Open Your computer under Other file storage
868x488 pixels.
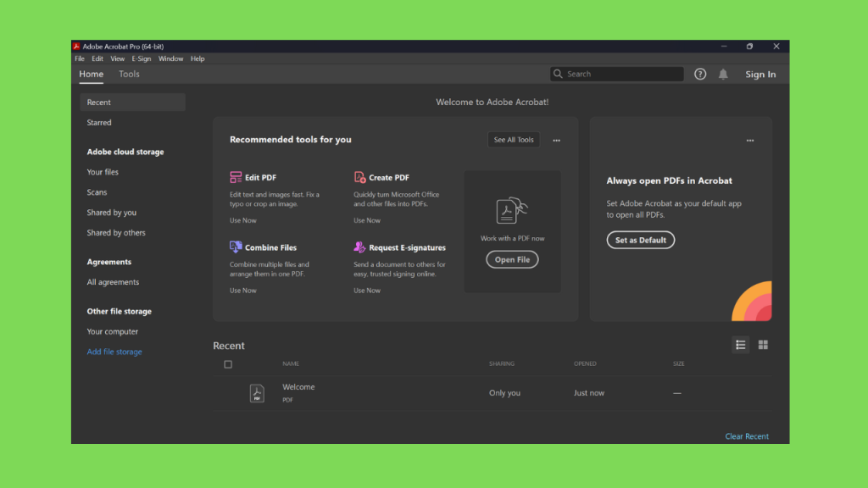(x=113, y=331)
